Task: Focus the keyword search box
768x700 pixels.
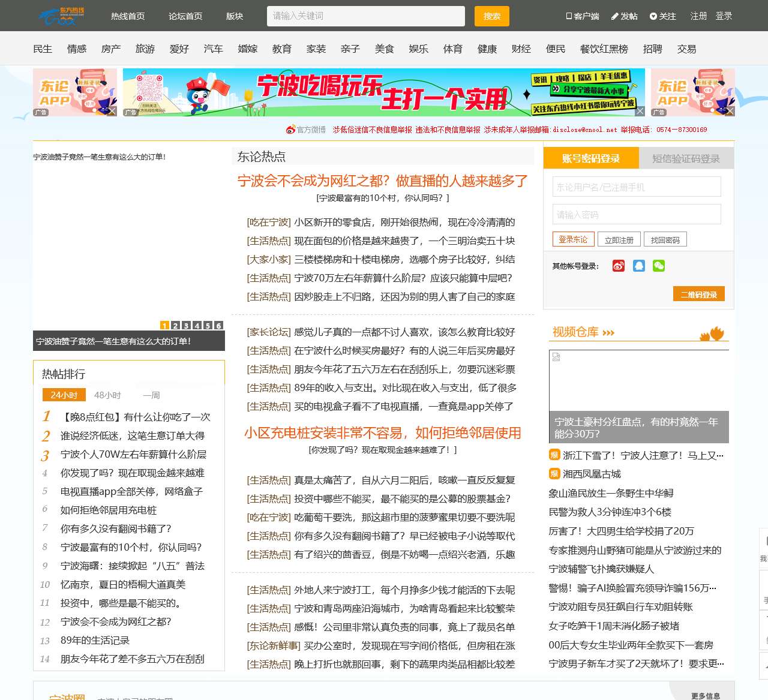Action: click(x=366, y=16)
